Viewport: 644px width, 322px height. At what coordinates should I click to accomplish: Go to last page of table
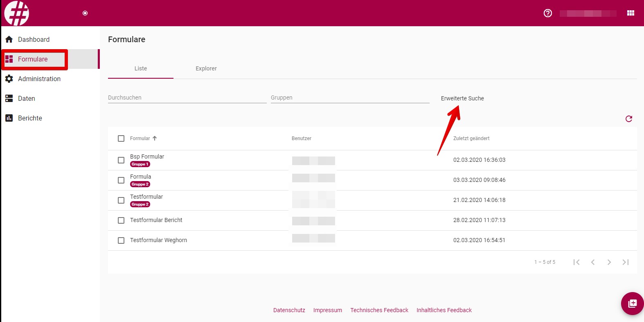pyautogui.click(x=626, y=262)
